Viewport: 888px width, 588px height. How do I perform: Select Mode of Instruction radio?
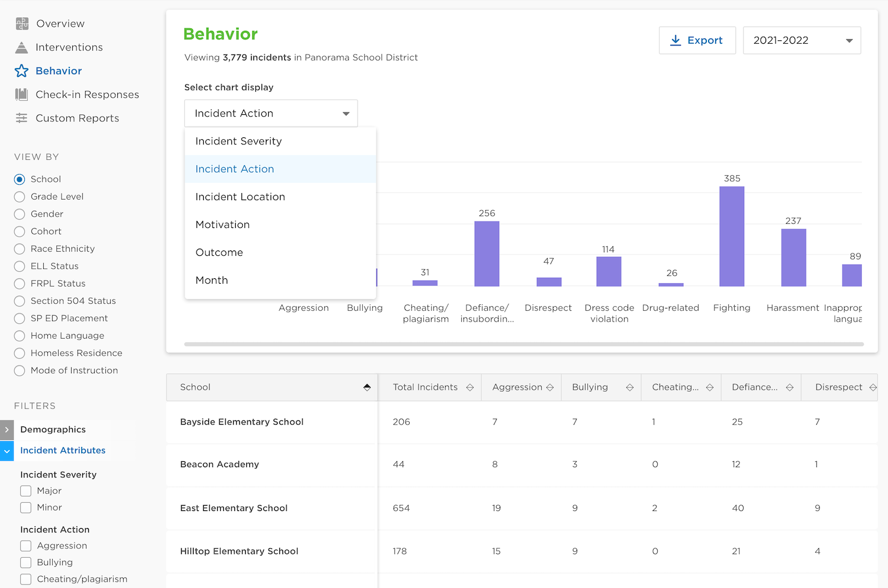pos(20,371)
